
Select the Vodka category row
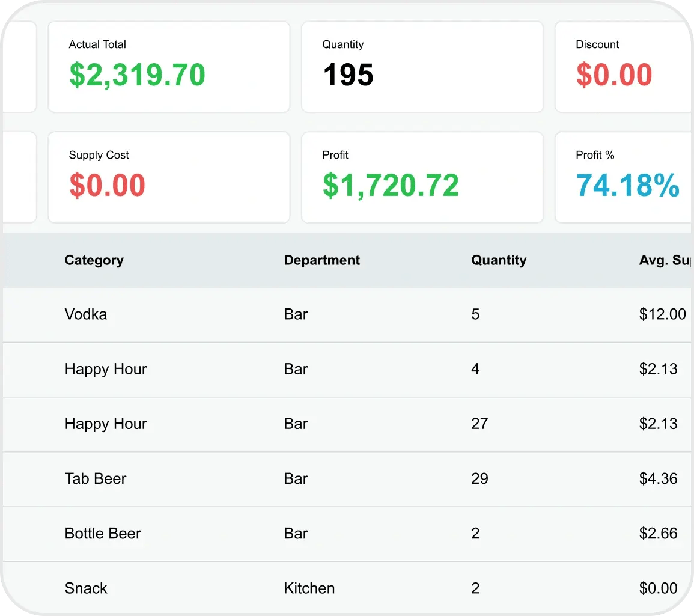click(x=86, y=314)
